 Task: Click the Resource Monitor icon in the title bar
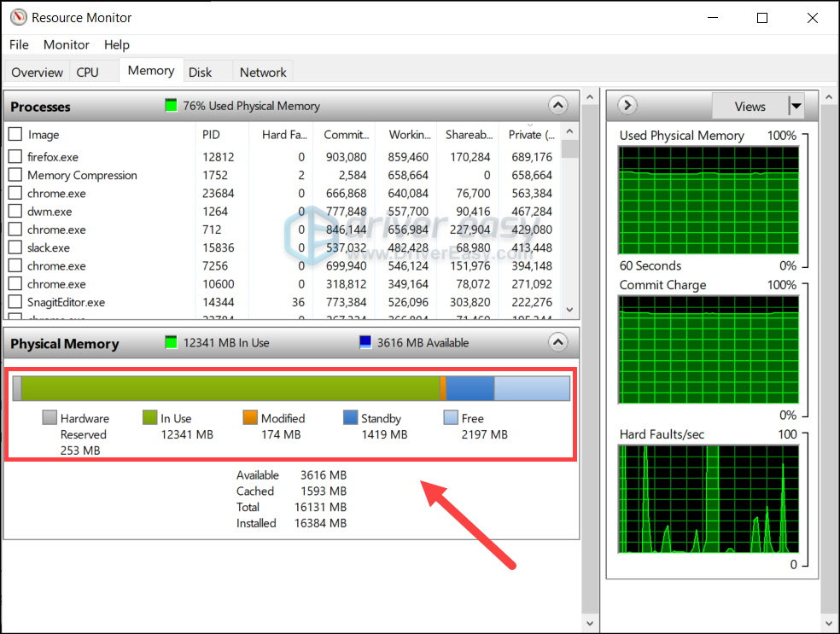click(x=19, y=16)
